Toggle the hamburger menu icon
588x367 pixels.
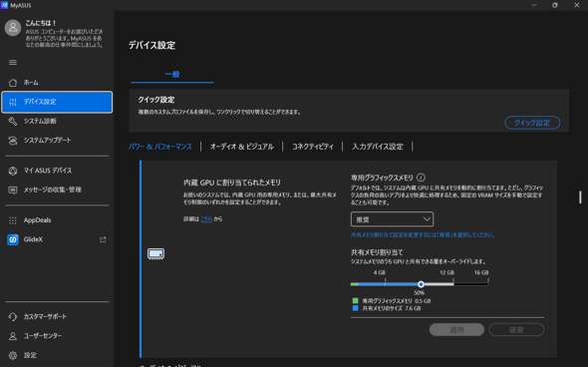[x=13, y=62]
